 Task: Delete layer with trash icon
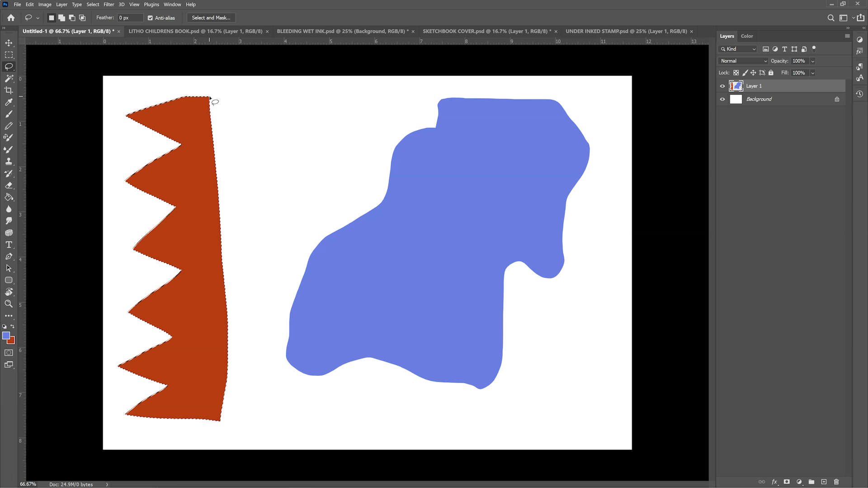coord(836,482)
